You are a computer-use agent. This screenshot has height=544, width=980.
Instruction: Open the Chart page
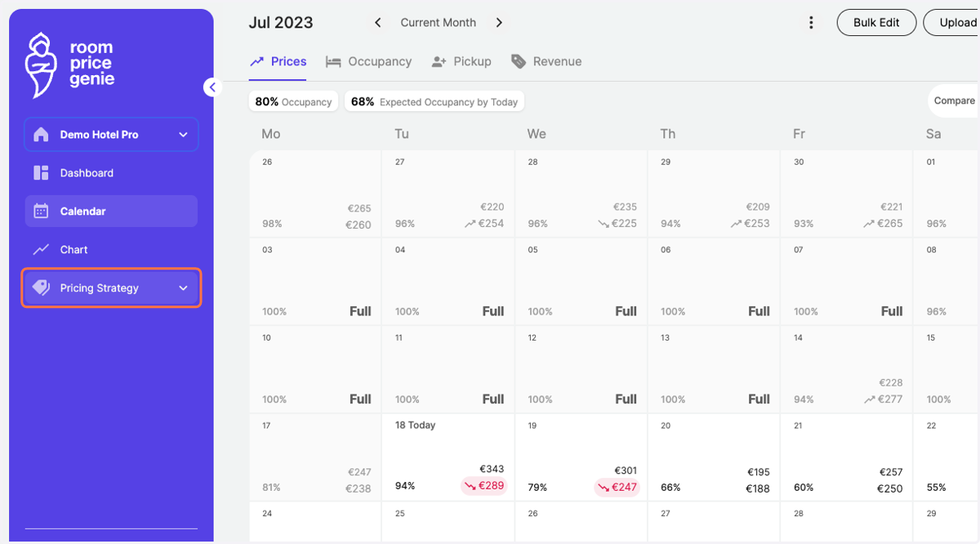coord(111,249)
